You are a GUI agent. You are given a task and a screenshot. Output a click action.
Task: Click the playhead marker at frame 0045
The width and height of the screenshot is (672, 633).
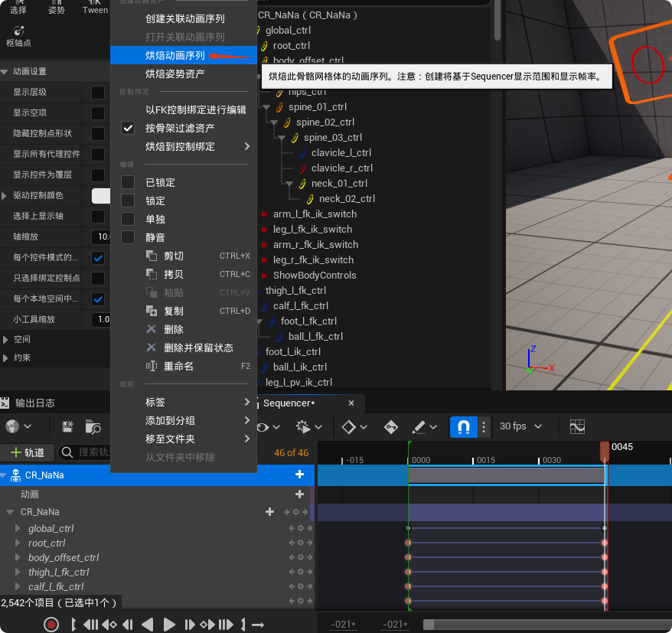(x=605, y=452)
